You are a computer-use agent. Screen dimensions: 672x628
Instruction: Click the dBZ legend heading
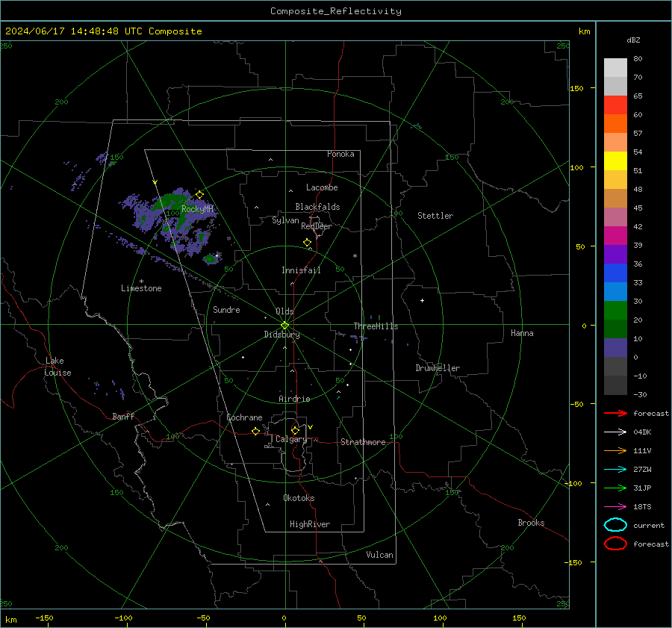pyautogui.click(x=633, y=40)
